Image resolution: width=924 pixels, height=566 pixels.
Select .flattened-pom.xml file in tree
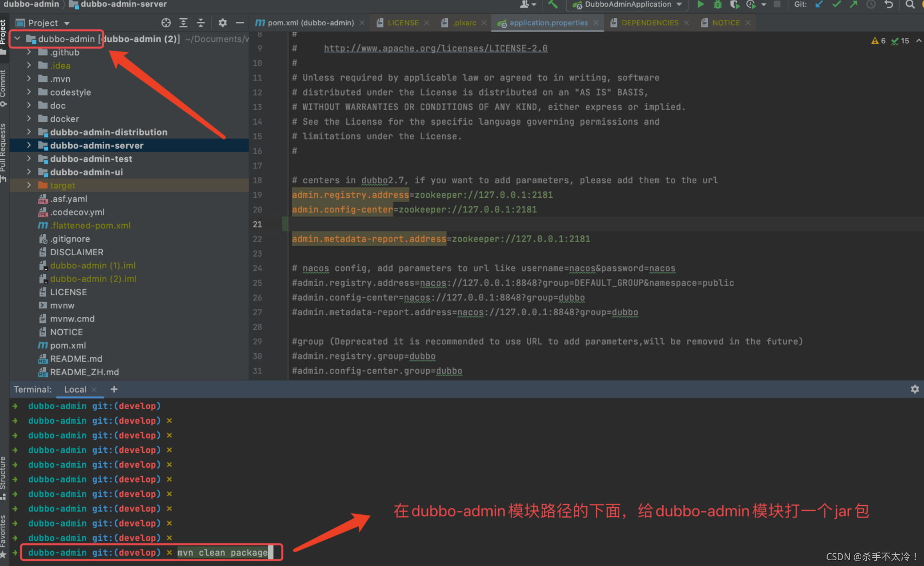[90, 226]
